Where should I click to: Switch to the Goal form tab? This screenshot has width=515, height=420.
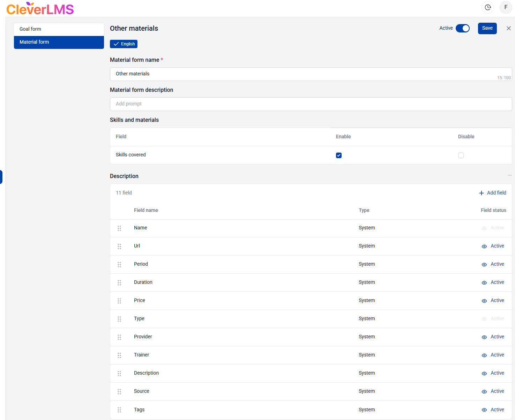tap(59, 29)
